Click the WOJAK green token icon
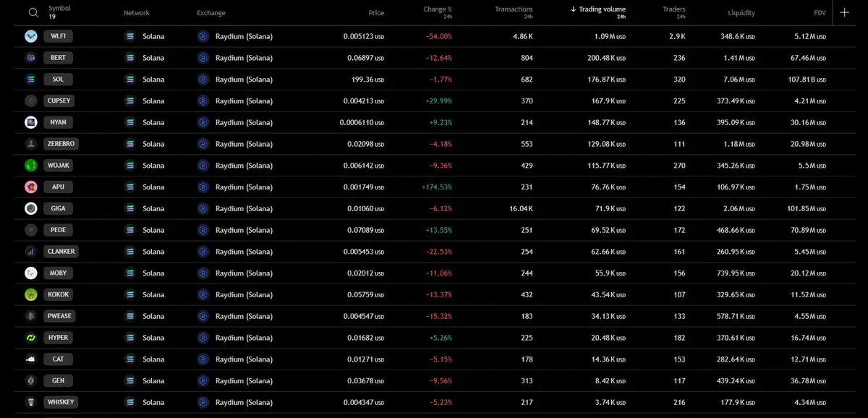Screen dimensions: 868x418 click(31, 166)
